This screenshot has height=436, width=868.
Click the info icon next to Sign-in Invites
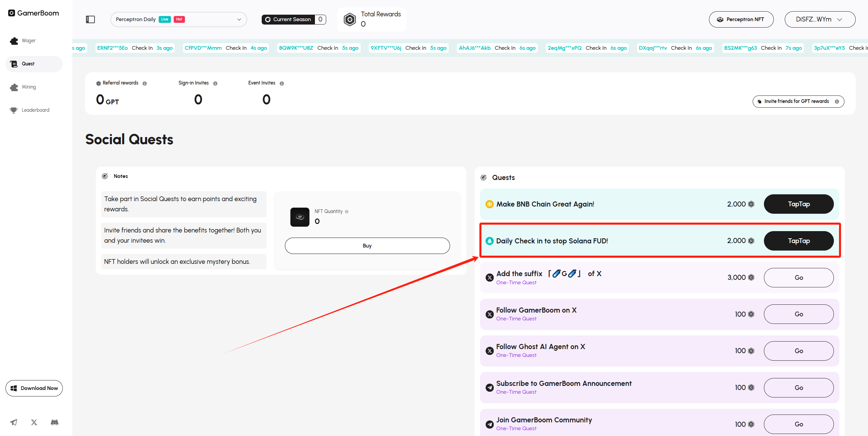tap(215, 84)
